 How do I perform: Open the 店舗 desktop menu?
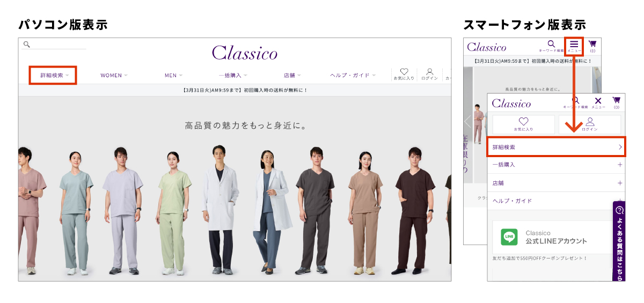coord(292,75)
